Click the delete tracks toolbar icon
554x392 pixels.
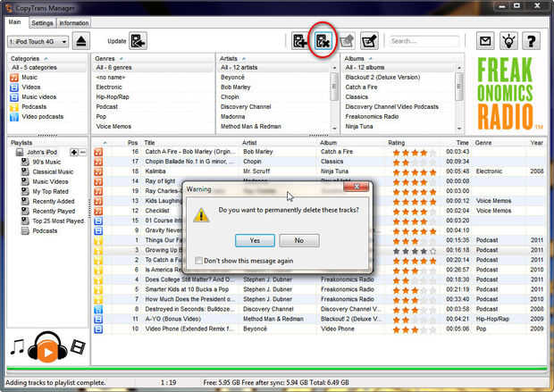pyautogui.click(x=323, y=41)
